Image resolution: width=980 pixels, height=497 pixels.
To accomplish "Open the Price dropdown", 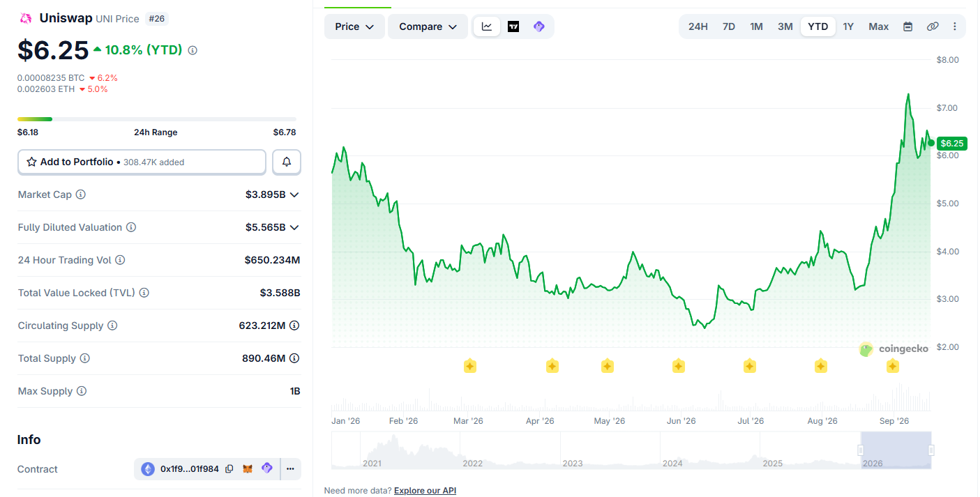I will (x=354, y=26).
